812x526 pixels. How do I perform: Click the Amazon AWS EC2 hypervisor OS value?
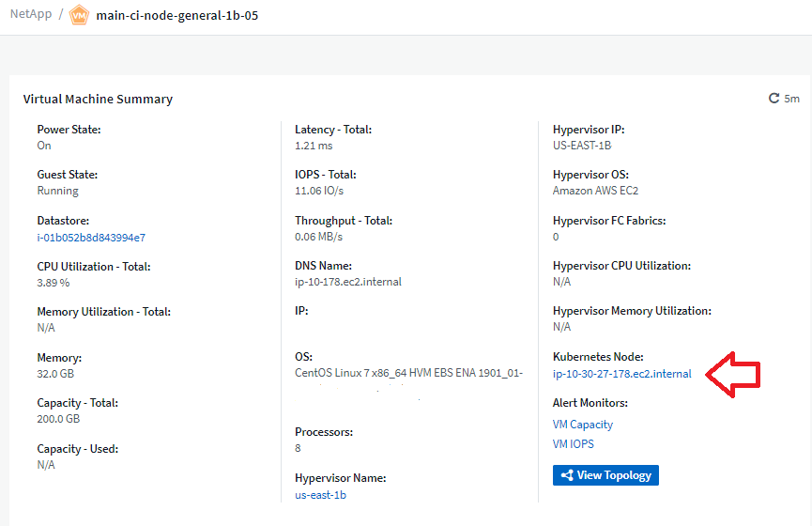(595, 191)
